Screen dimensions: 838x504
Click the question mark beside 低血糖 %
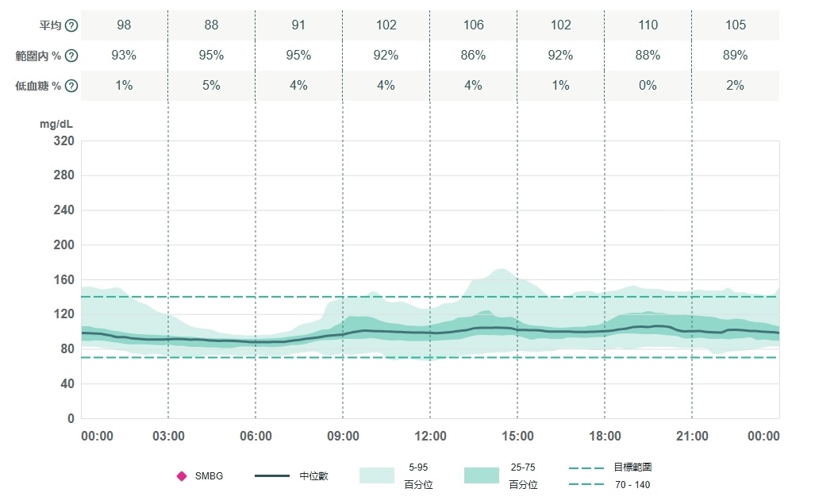pyautogui.click(x=71, y=86)
